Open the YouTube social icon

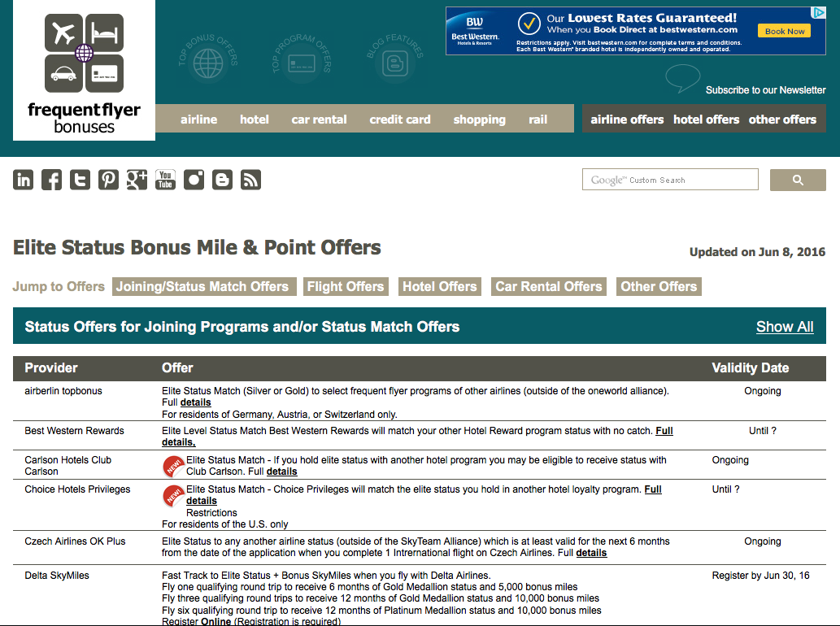click(x=165, y=180)
